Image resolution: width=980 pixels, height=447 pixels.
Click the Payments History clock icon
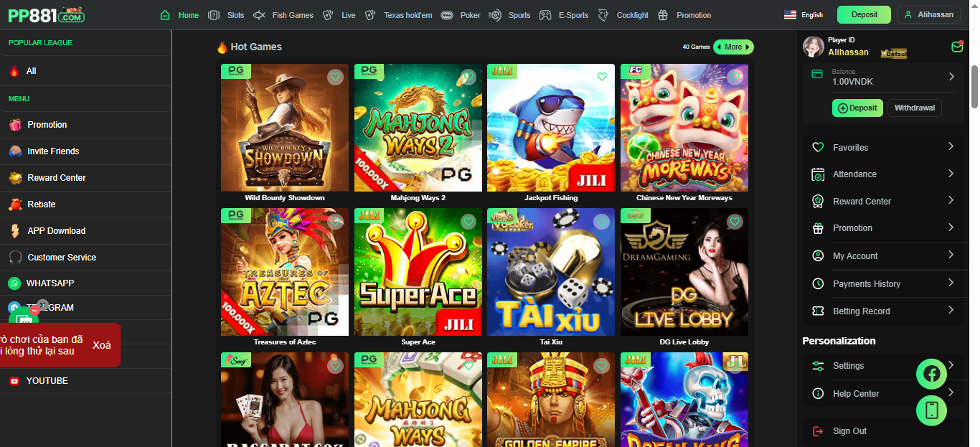click(817, 284)
